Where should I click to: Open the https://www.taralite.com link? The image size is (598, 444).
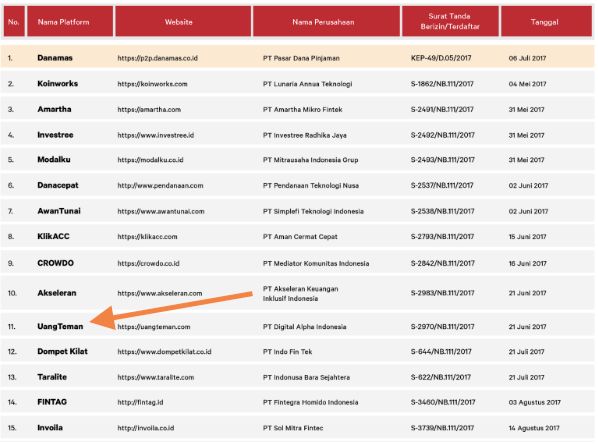click(156, 378)
